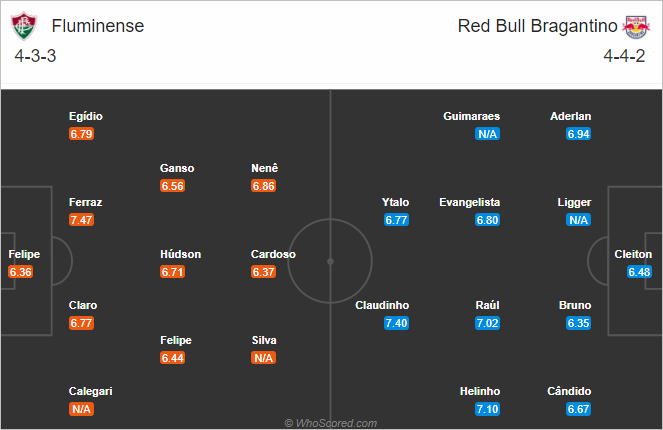Image resolution: width=663 pixels, height=430 pixels.
Task: Click Claudinho's 7.40 rating badge
Action: (396, 323)
